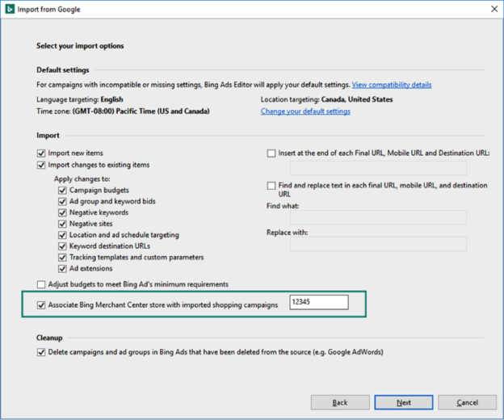Uncheck Import new items
This screenshot has width=504, height=420.
(x=41, y=153)
